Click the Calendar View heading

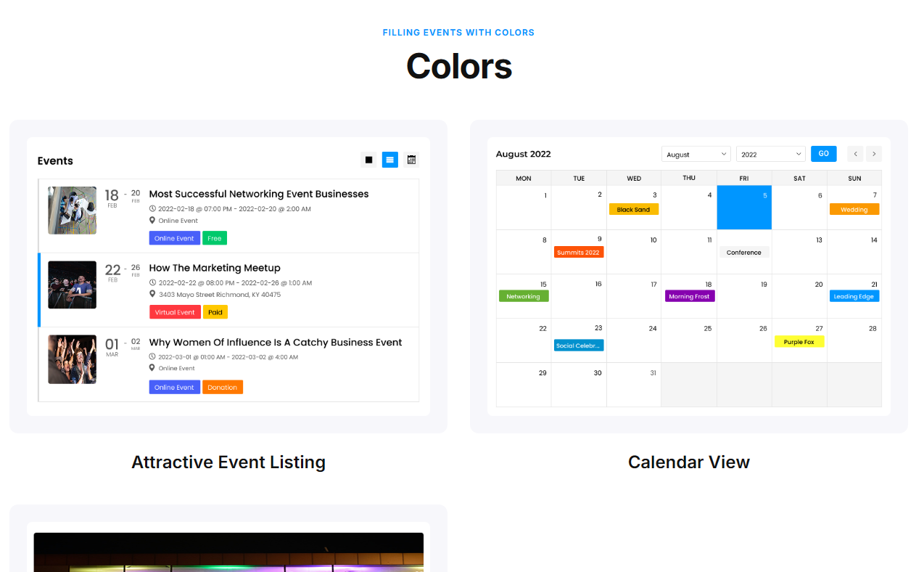tap(689, 462)
